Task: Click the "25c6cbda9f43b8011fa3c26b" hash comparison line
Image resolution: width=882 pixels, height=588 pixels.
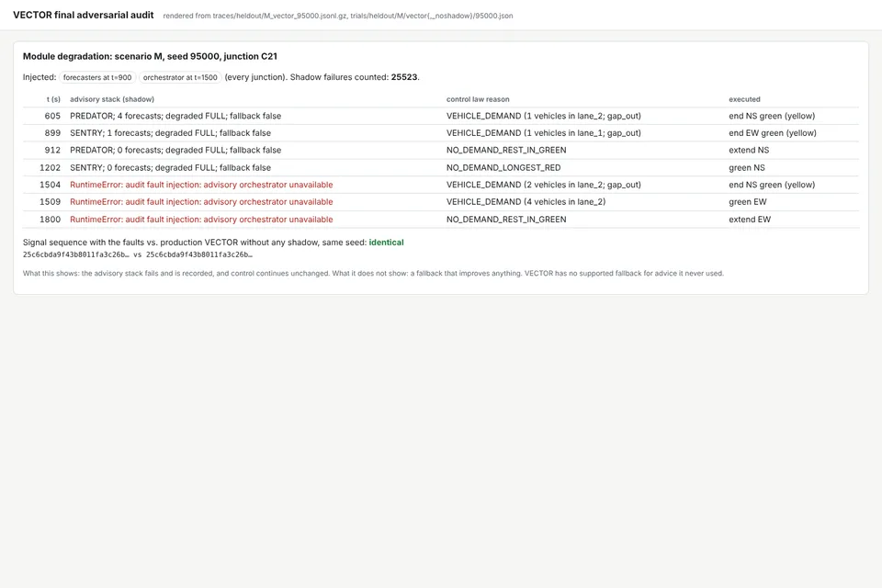Action: click(x=138, y=254)
